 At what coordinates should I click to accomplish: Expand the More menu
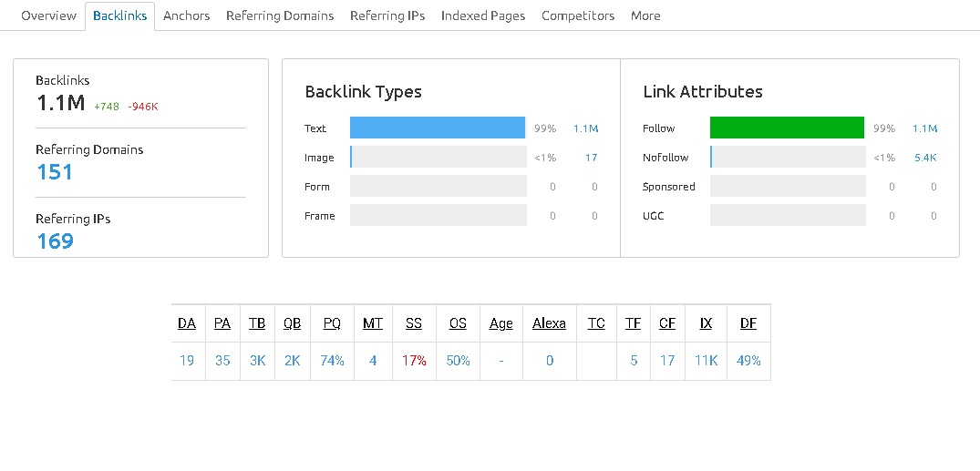tap(645, 15)
